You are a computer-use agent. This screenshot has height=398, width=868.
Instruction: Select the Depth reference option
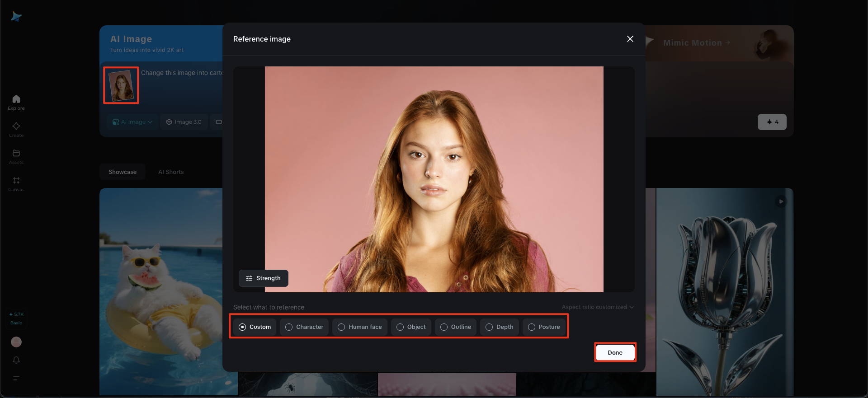(x=500, y=327)
